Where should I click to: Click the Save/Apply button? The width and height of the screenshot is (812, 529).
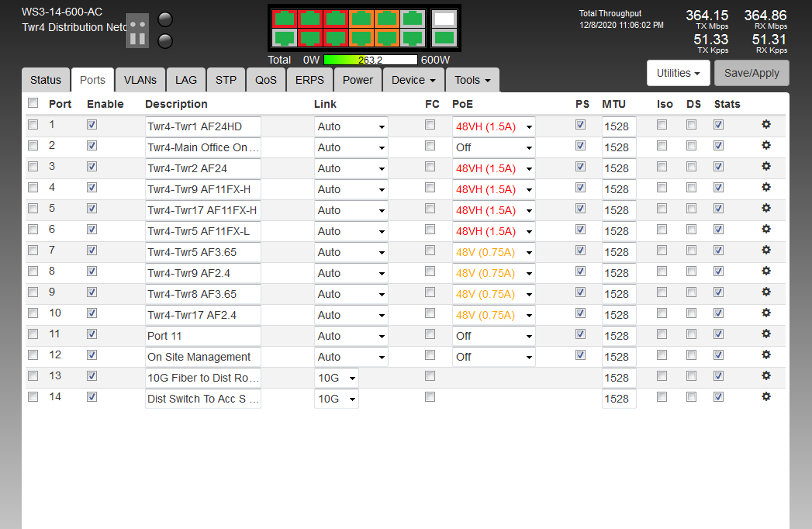click(x=752, y=73)
